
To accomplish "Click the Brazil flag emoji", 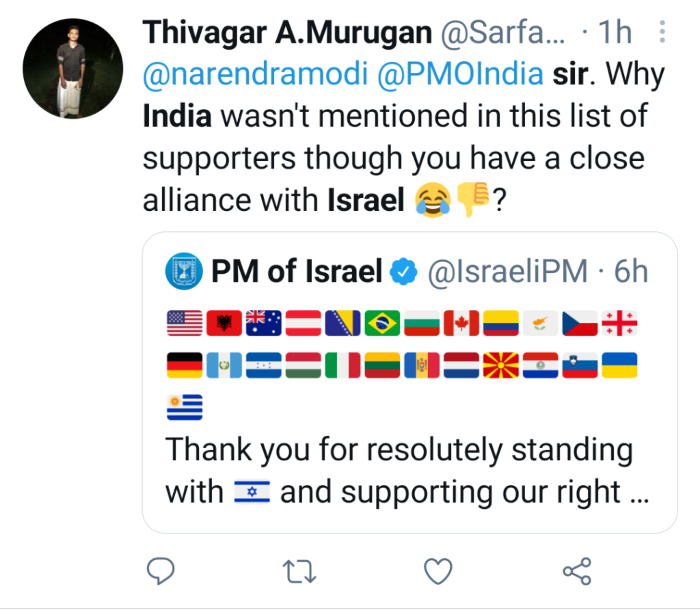I will point(382,323).
